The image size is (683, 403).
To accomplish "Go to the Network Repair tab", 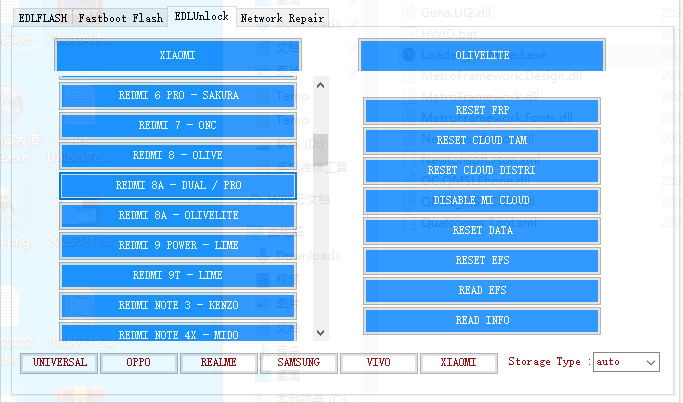I will (282, 18).
